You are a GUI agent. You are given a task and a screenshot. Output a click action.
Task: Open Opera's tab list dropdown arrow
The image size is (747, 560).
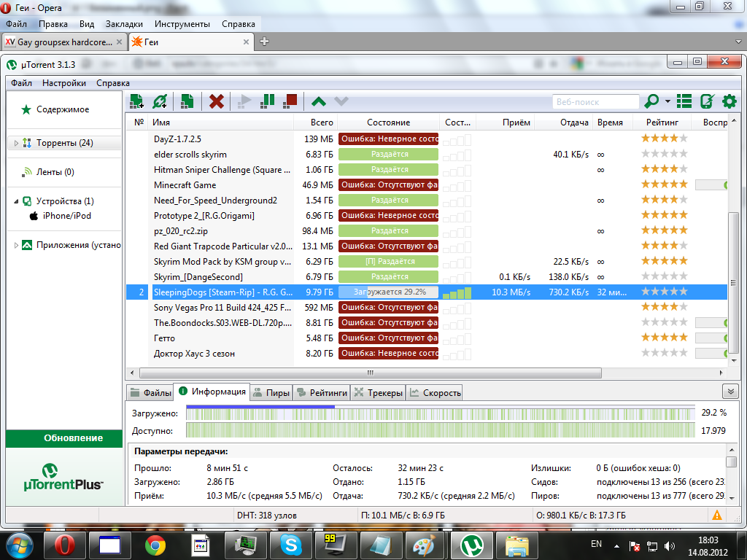point(738,42)
